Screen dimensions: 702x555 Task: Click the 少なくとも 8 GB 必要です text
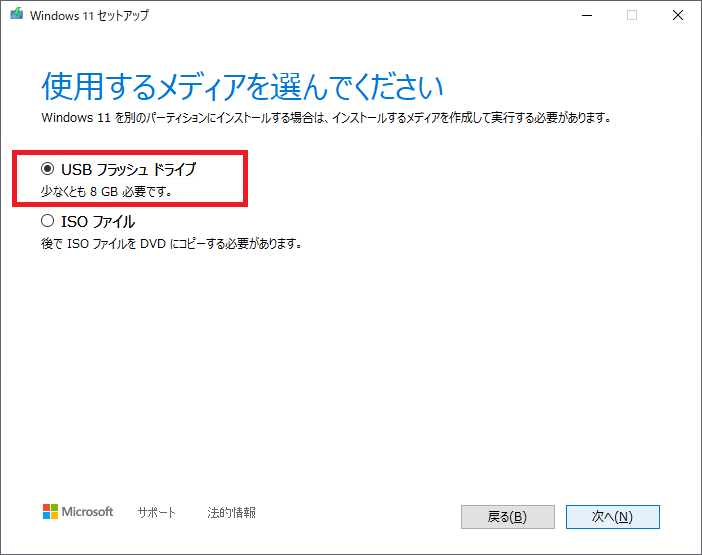coord(107,192)
